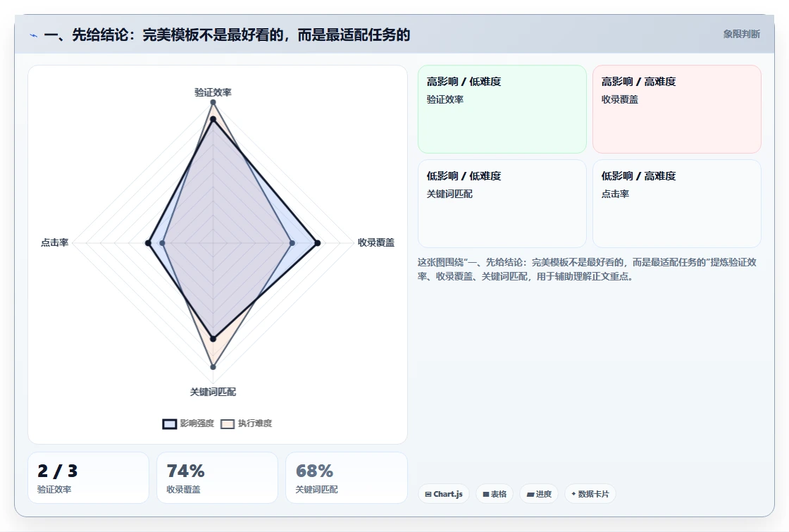789x532 pixels.
Task: Toggle the 执行难度 legend item
Action: pyautogui.click(x=247, y=423)
